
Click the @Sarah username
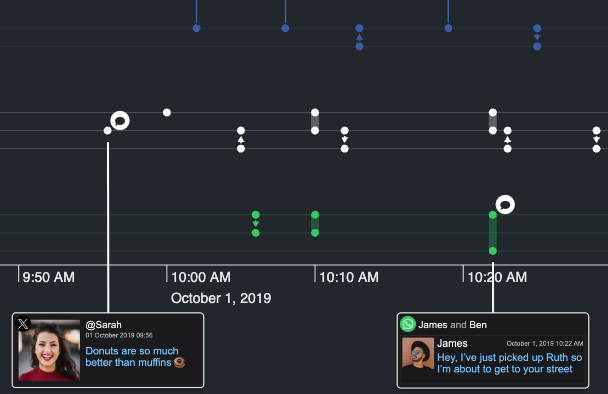tap(104, 325)
